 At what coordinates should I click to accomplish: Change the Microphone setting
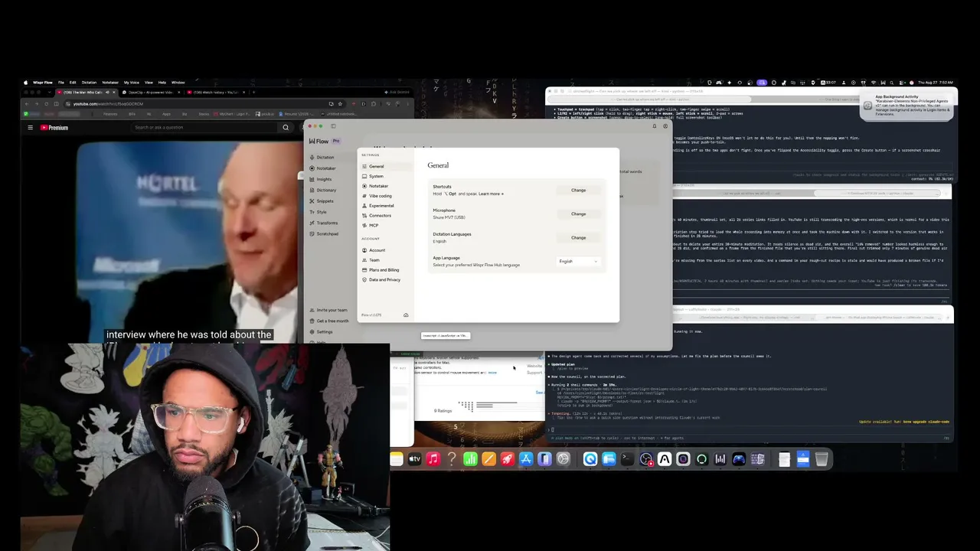coord(578,214)
